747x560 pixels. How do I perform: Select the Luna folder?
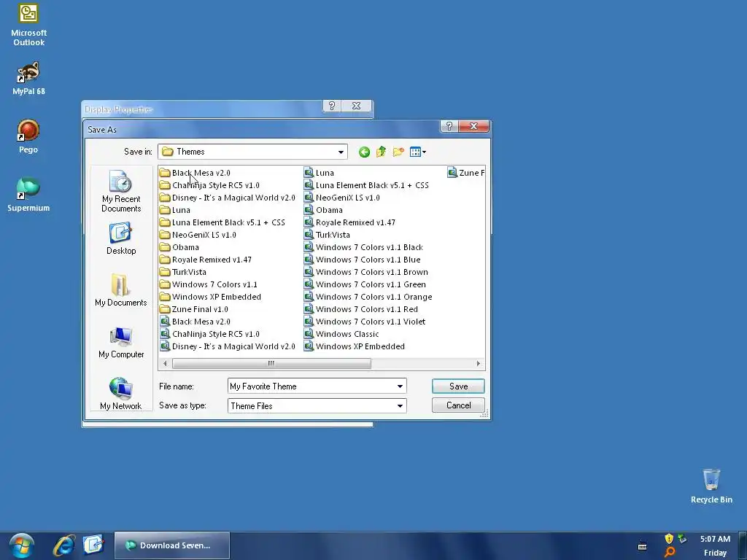(175, 210)
